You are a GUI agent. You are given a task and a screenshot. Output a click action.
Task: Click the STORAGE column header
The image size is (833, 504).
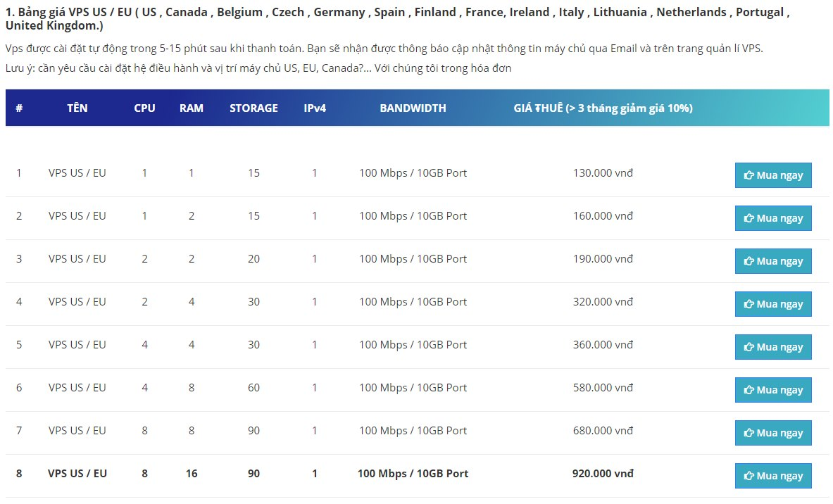point(253,108)
